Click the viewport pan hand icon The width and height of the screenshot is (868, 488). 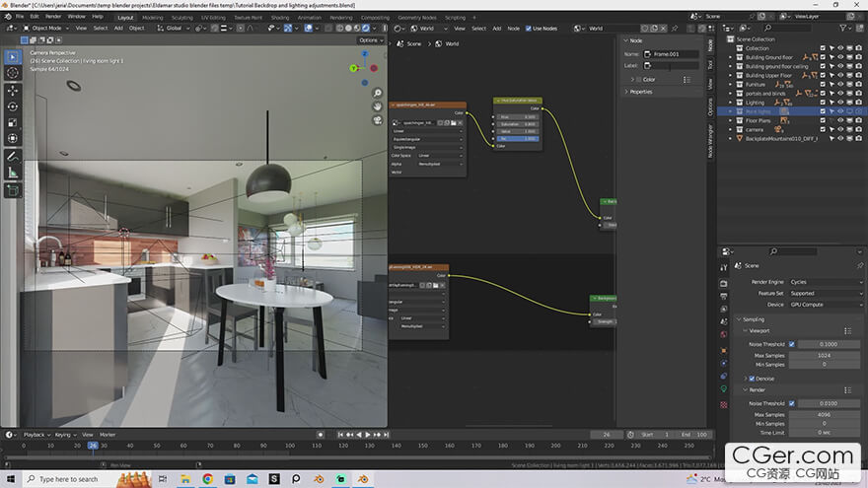pos(378,106)
